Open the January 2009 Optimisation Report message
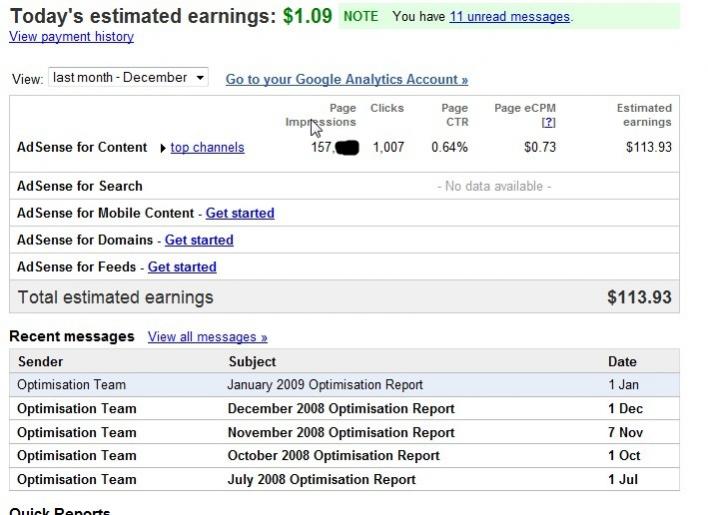This screenshot has width=708, height=515. click(325, 385)
